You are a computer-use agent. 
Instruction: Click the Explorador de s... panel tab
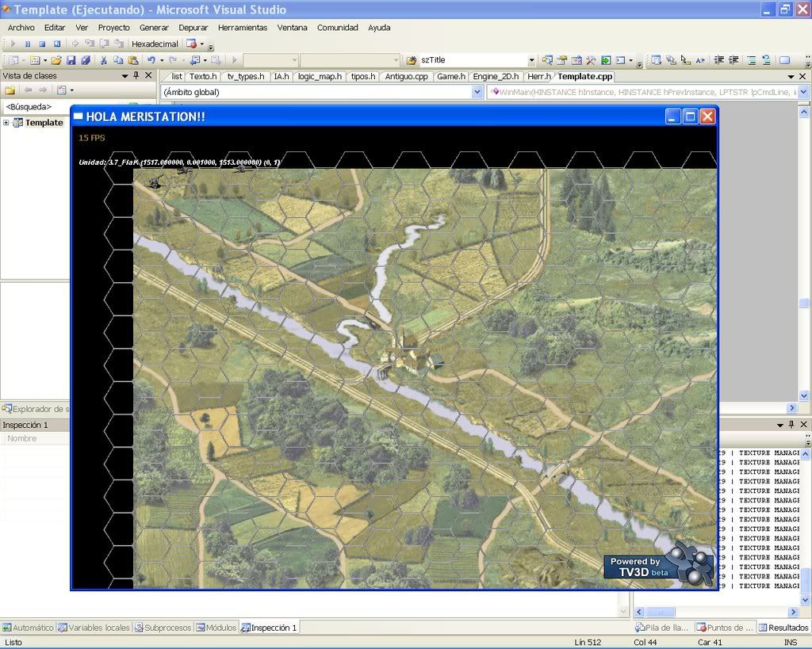pos(35,409)
